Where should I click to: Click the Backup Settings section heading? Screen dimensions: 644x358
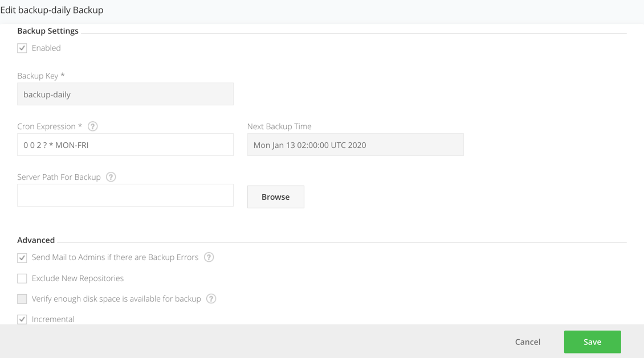tap(48, 31)
